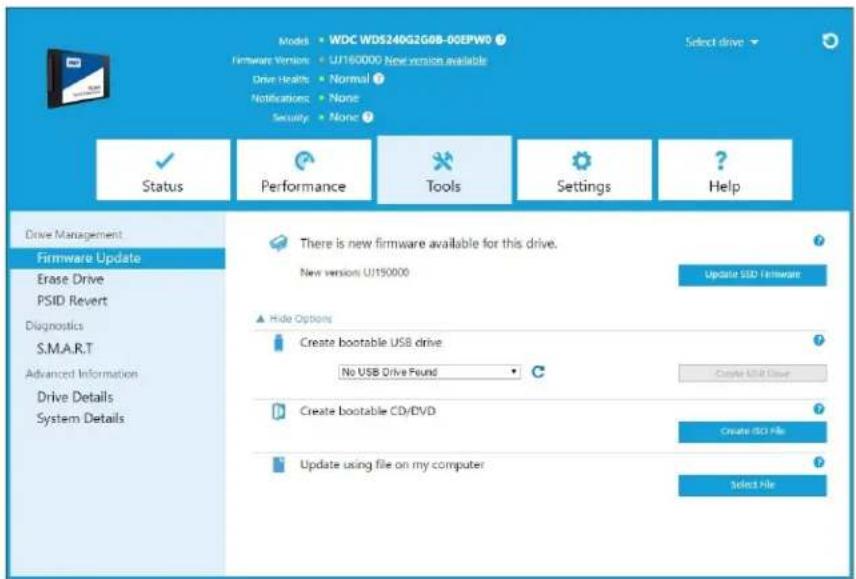Open the Help tab

point(724,170)
